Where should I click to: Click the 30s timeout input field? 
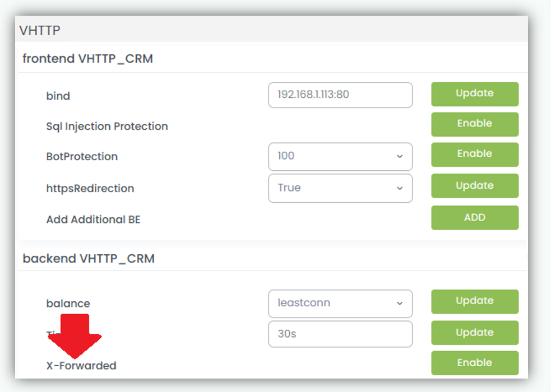(340, 334)
